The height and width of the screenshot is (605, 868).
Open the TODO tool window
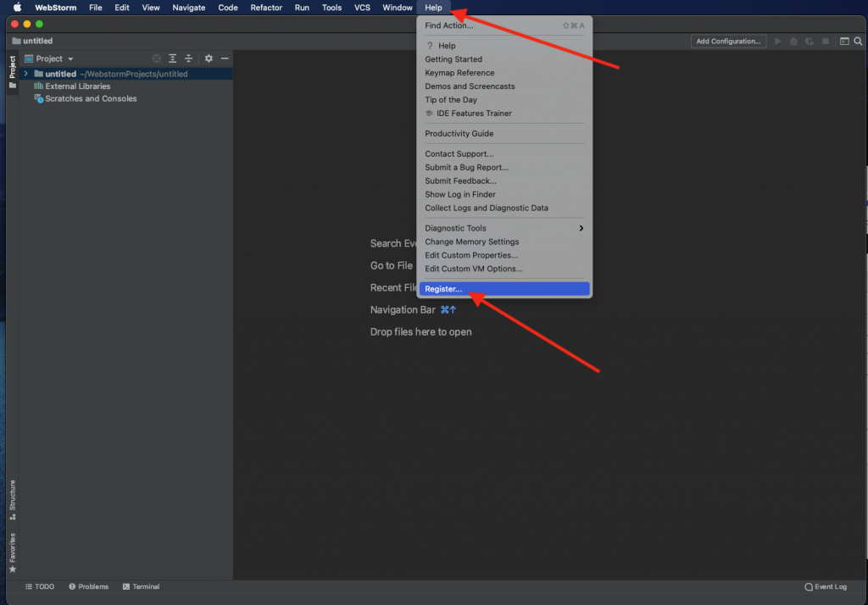point(40,586)
